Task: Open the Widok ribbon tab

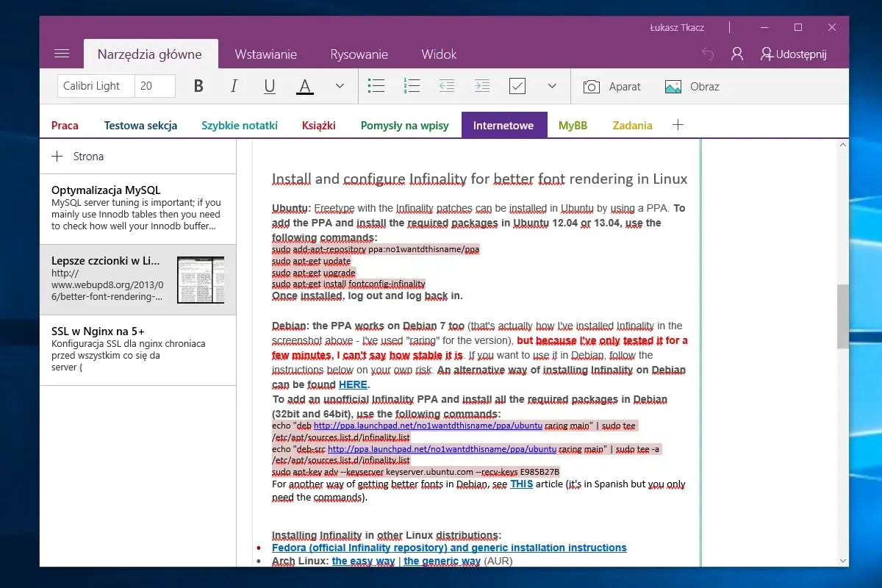Action: point(439,54)
